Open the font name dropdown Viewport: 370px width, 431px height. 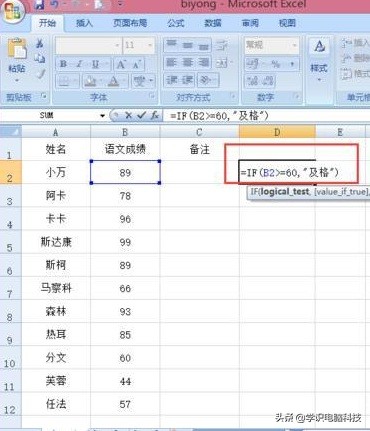point(117,45)
